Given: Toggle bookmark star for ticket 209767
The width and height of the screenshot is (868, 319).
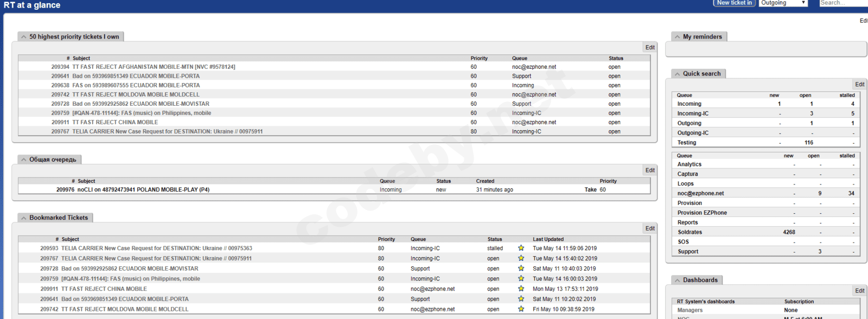Looking at the screenshot, I should click(x=521, y=258).
